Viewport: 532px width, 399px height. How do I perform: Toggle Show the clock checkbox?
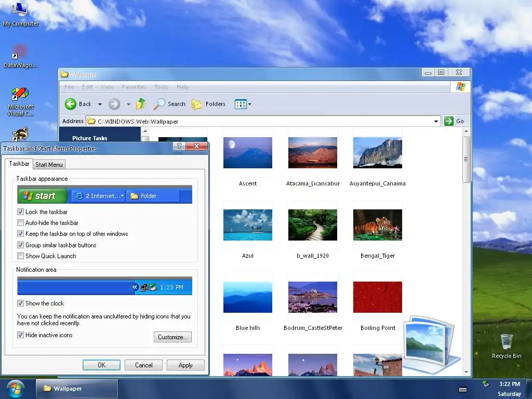click(20, 303)
